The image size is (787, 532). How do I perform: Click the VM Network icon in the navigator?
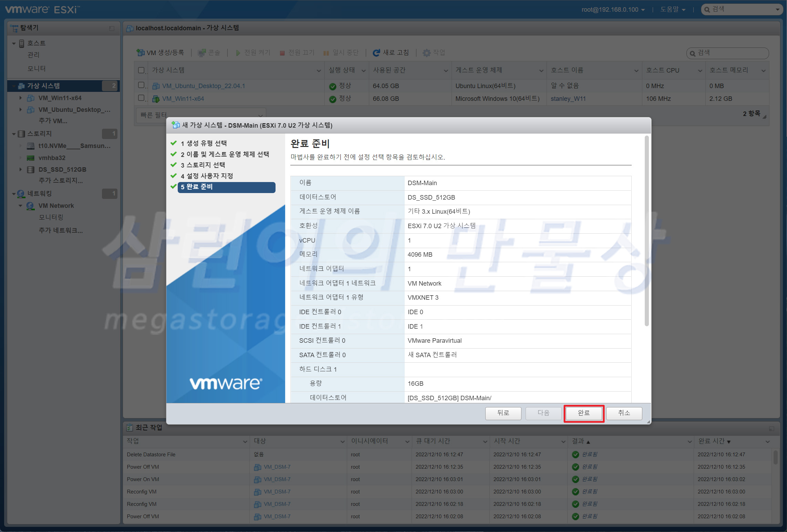tap(30, 206)
